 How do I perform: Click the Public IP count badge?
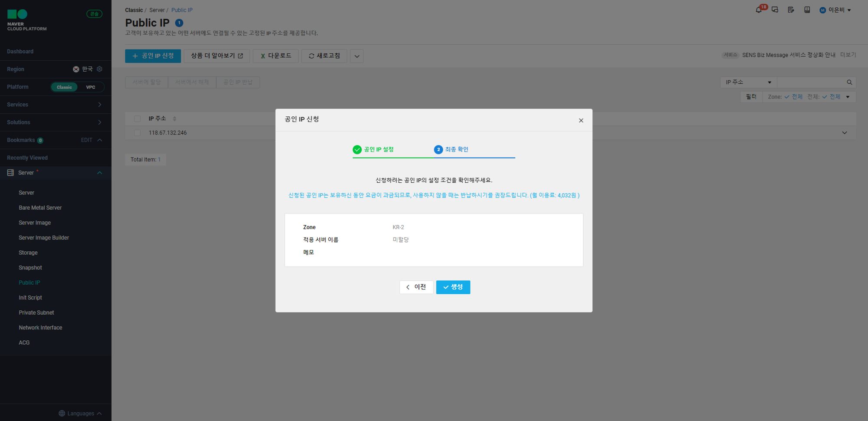click(x=179, y=23)
